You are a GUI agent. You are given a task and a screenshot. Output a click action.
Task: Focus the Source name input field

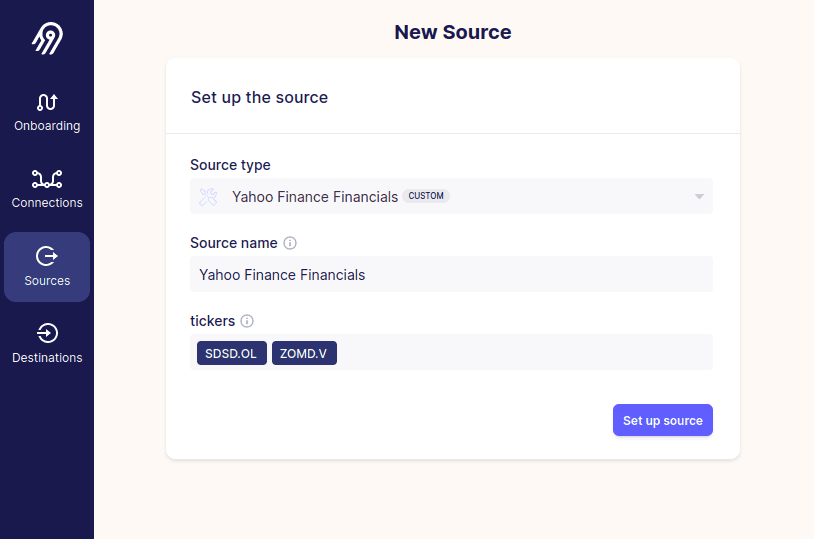click(x=451, y=274)
